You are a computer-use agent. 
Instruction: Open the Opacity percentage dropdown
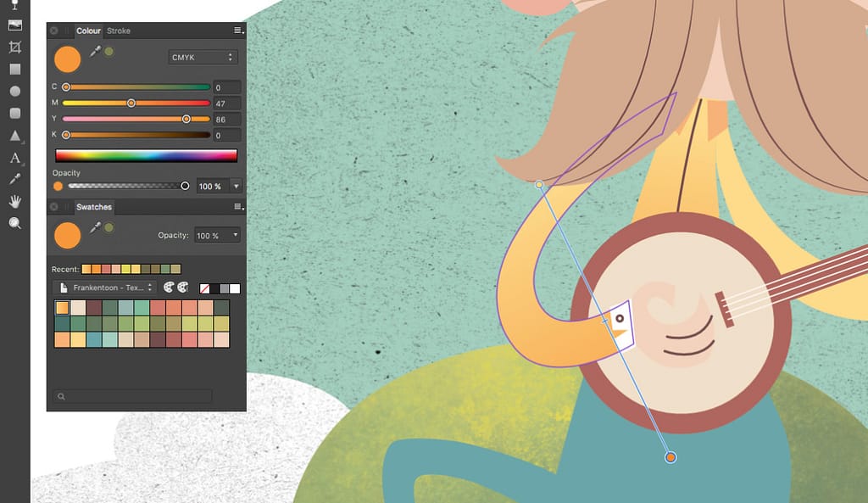(x=235, y=186)
